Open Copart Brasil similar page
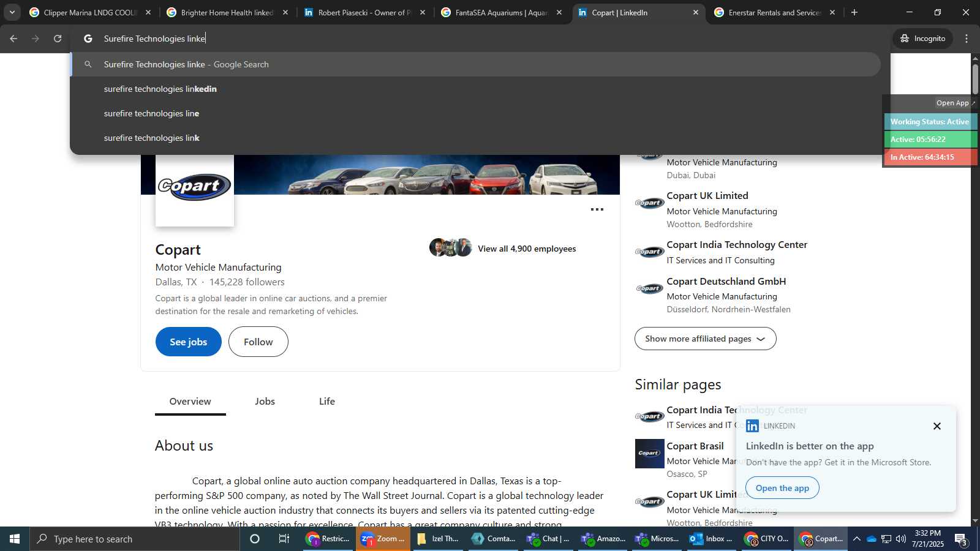Screen dimensions: 980x551 tap(695, 446)
